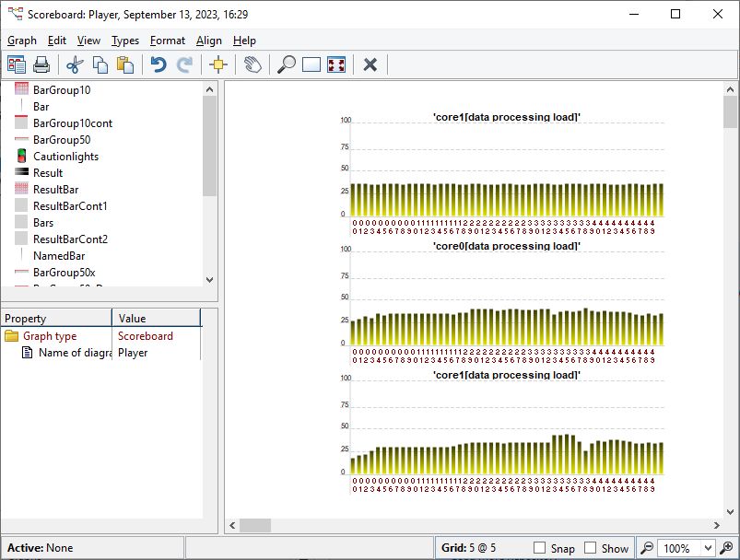
Task: Click the Print toolbar icon
Action: pyautogui.click(x=41, y=64)
